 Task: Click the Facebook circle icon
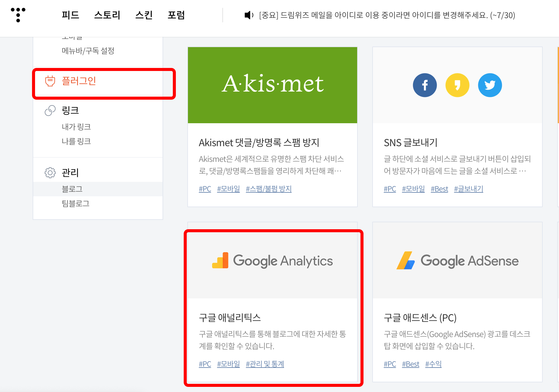(x=425, y=85)
